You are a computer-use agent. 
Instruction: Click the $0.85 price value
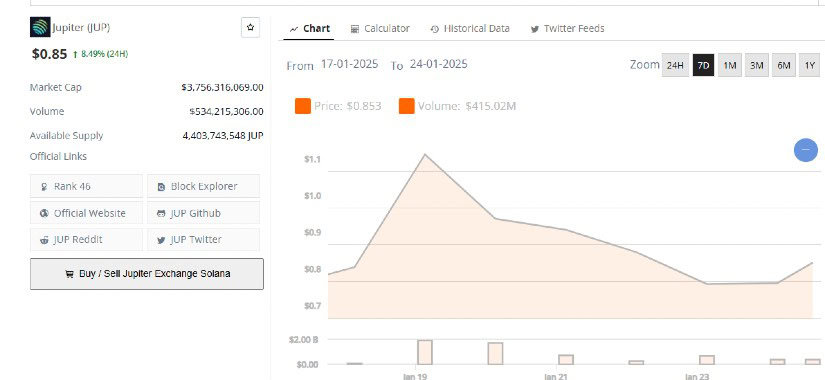coord(49,54)
